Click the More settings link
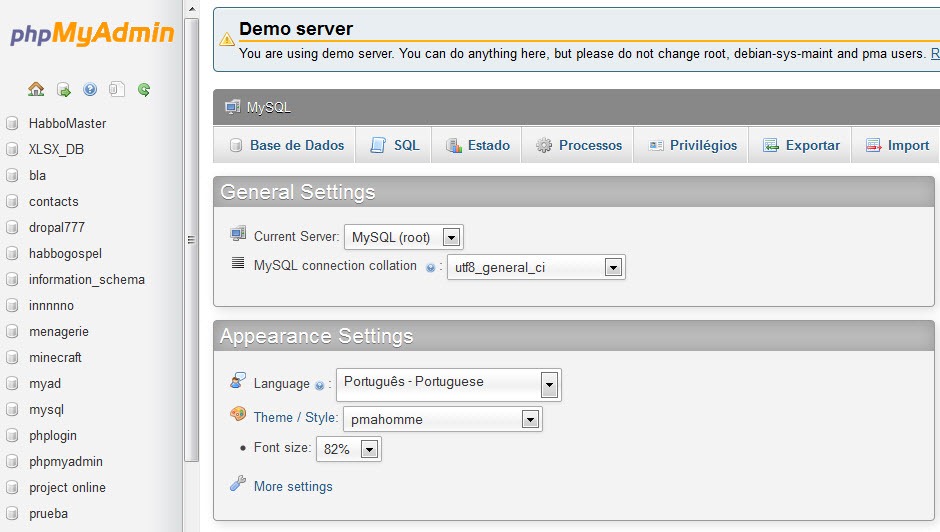This screenshot has height=532, width=940. (293, 486)
